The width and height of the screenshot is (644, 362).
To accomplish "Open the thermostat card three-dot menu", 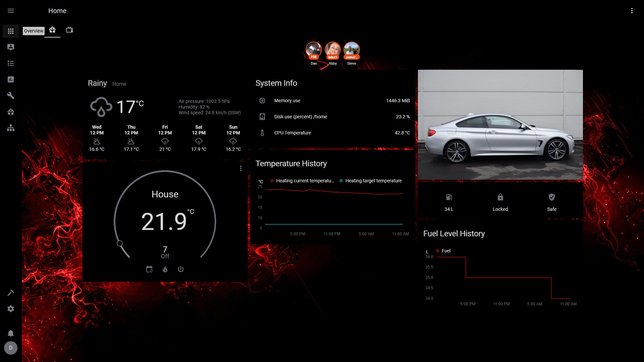I will (241, 168).
